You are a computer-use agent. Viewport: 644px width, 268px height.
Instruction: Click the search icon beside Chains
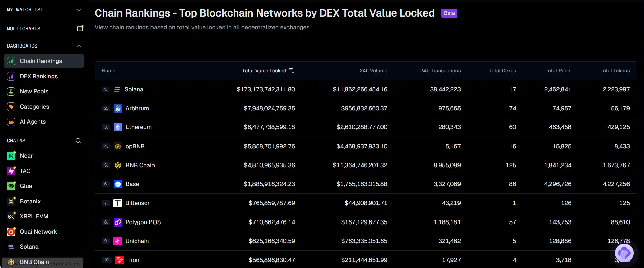pos(78,141)
